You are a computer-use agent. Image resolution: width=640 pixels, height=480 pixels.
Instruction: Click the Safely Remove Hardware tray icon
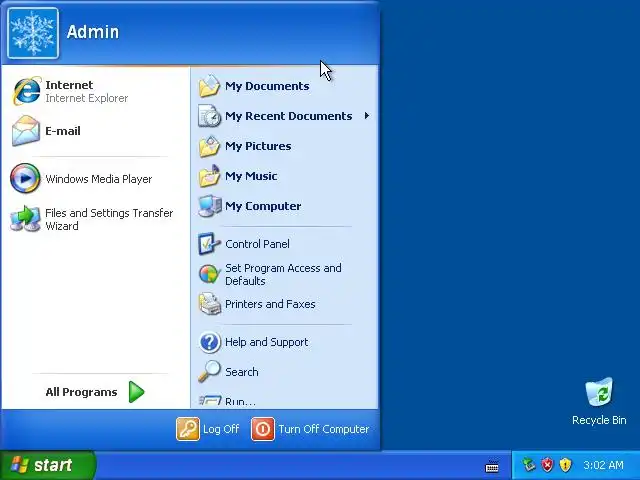[529, 465]
